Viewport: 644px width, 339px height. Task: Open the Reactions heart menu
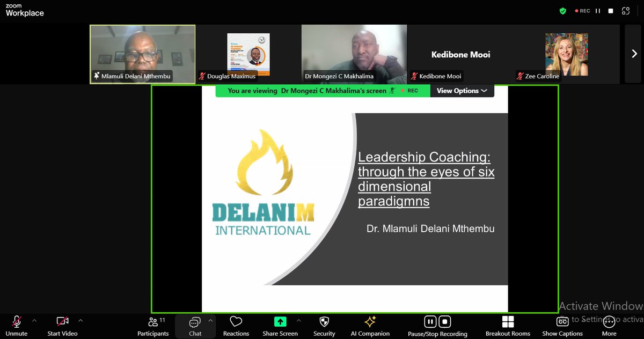pyautogui.click(x=236, y=326)
